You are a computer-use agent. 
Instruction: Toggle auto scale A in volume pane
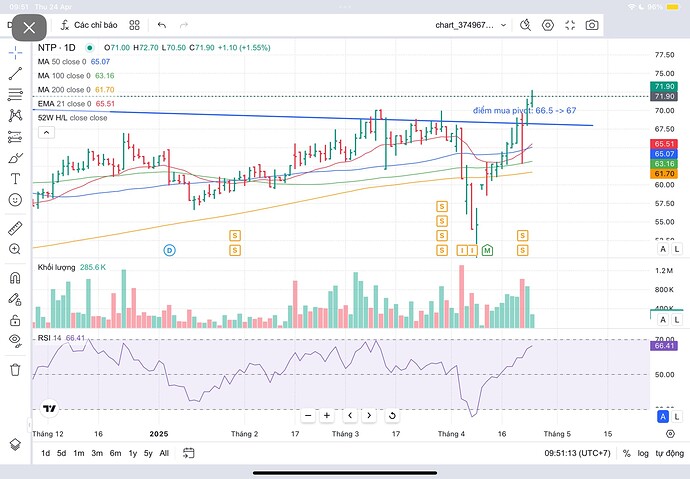(663, 320)
